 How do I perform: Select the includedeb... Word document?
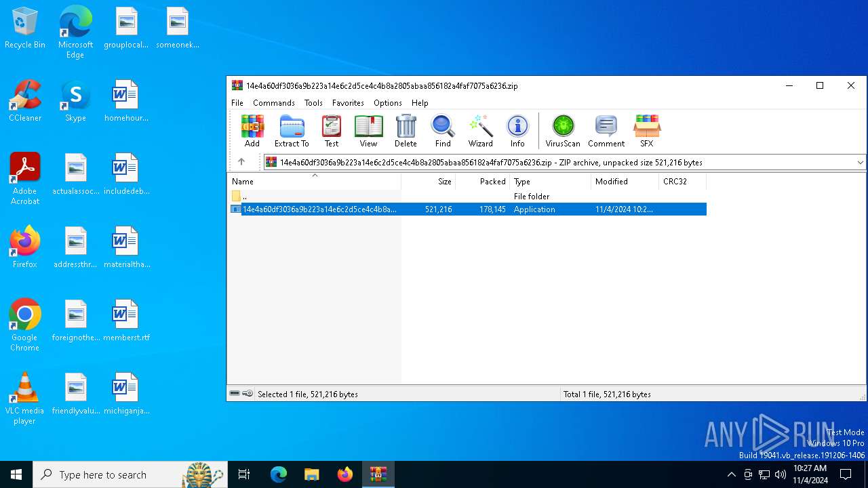(x=126, y=174)
